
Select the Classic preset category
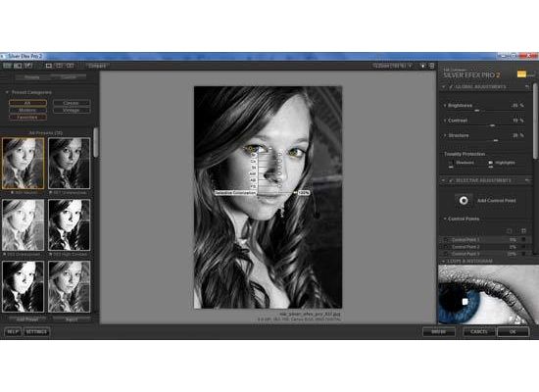coord(72,103)
